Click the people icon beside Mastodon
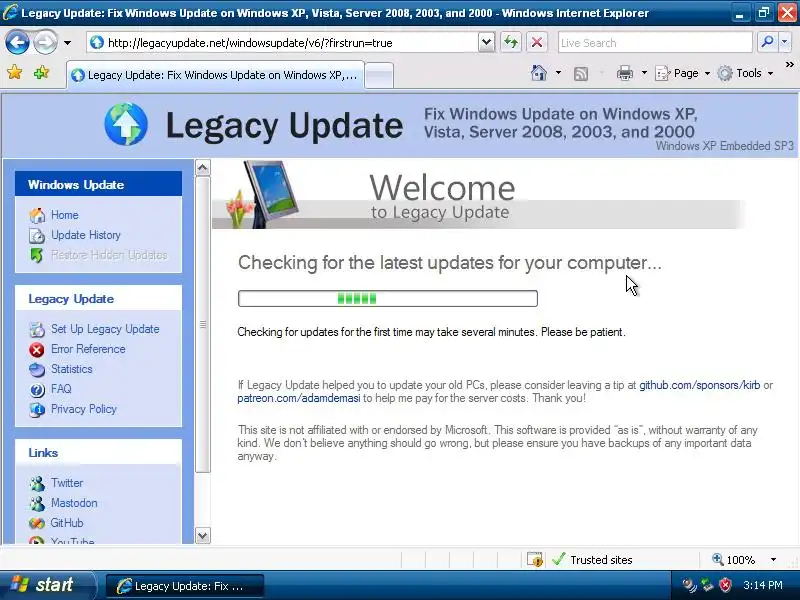This screenshot has height=600, width=800. coord(37,504)
